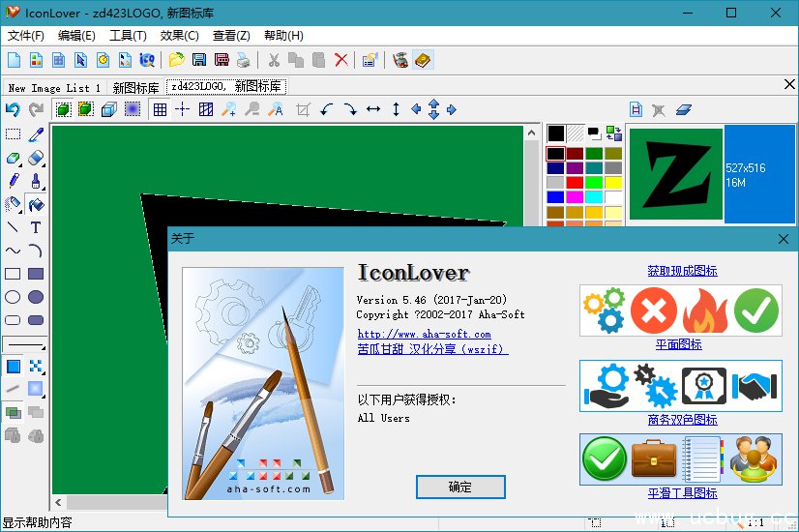This screenshot has height=532, width=799.
Task: Switch to the 新图标库 tab
Action: pos(136,88)
